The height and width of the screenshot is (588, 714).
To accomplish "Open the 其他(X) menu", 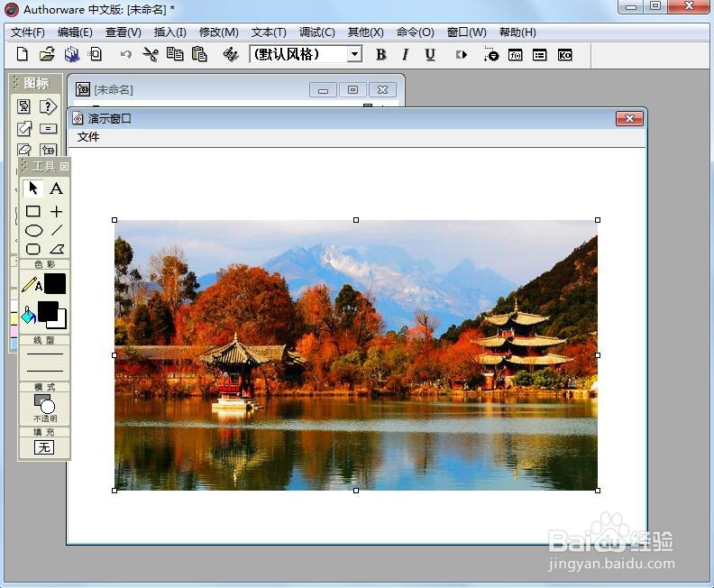I will (x=366, y=32).
